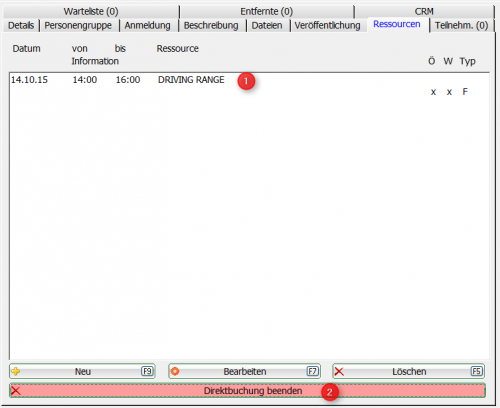The width and height of the screenshot is (500, 408).
Task: Switch to the Details tab
Action: tap(21, 25)
